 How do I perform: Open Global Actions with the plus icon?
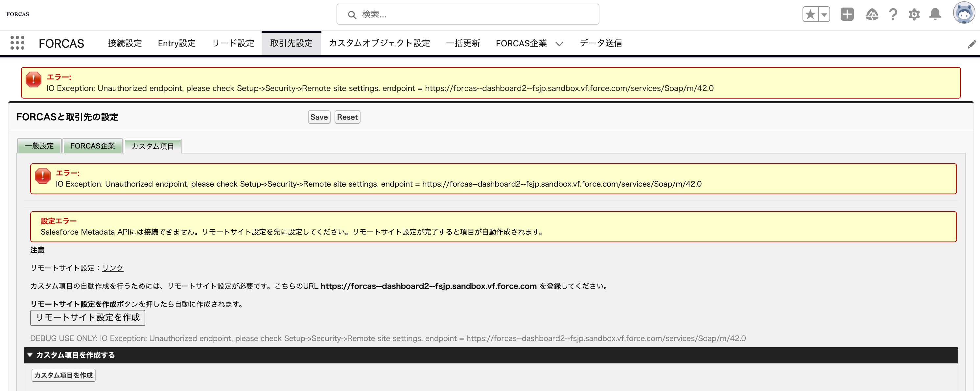[847, 14]
